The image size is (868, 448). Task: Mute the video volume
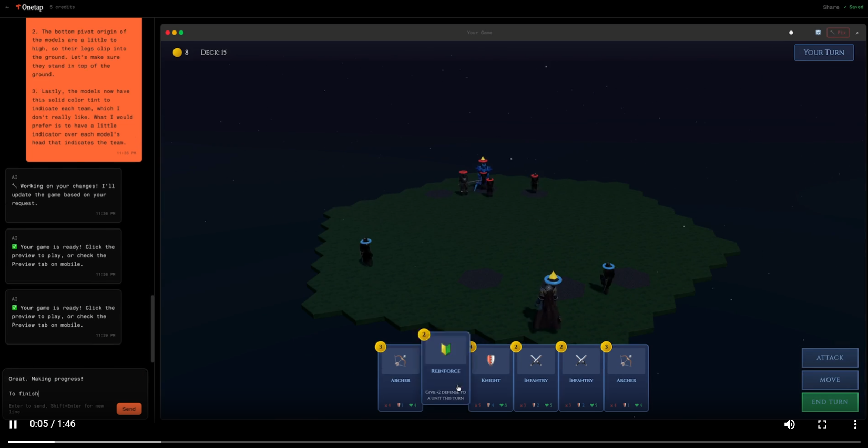point(790,424)
